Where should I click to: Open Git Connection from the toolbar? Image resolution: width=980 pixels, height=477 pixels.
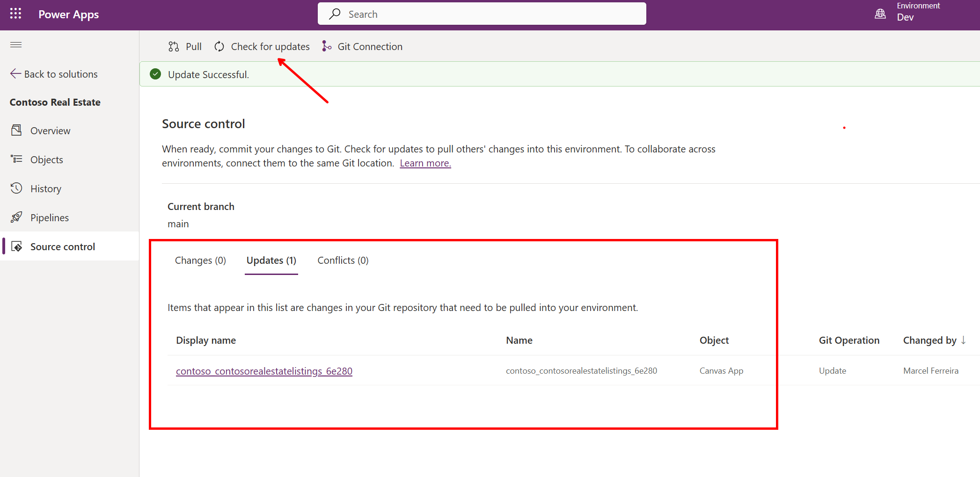[x=362, y=47]
